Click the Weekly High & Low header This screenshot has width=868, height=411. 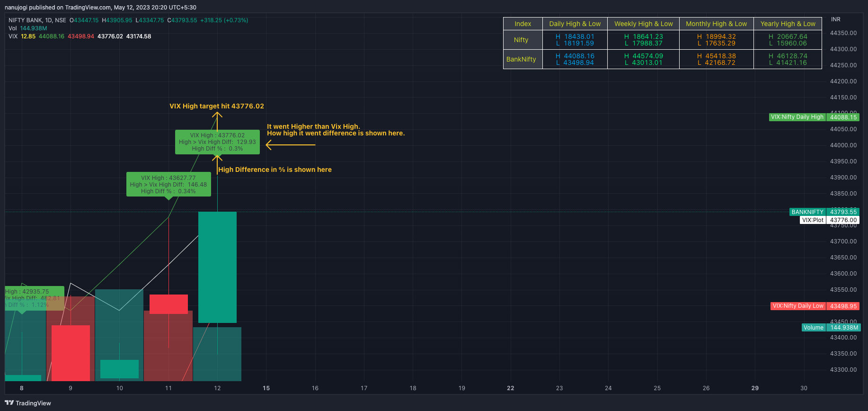[644, 24]
